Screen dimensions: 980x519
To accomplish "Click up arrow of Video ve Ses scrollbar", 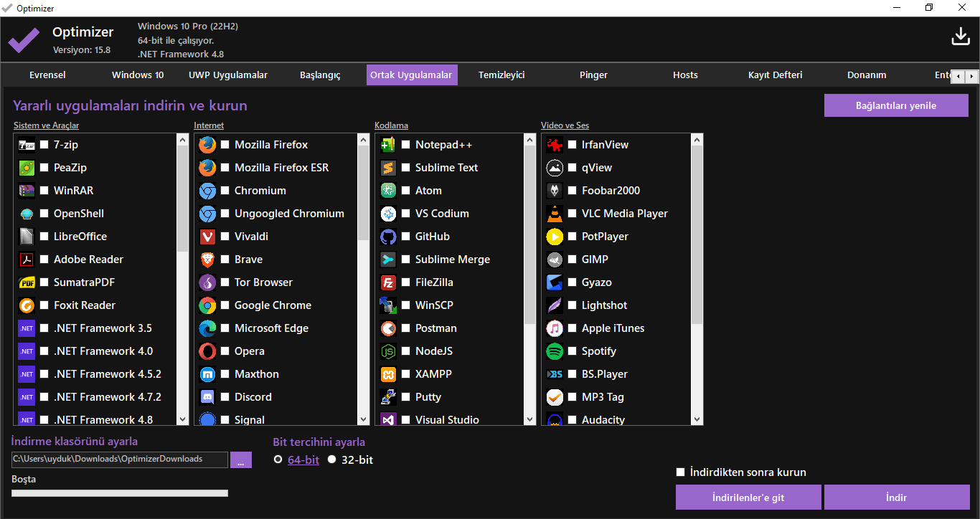I will 697,140.
